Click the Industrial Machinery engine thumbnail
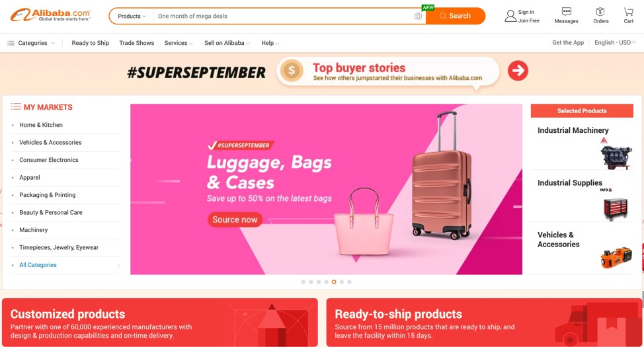The image size is (644, 347). click(616, 155)
